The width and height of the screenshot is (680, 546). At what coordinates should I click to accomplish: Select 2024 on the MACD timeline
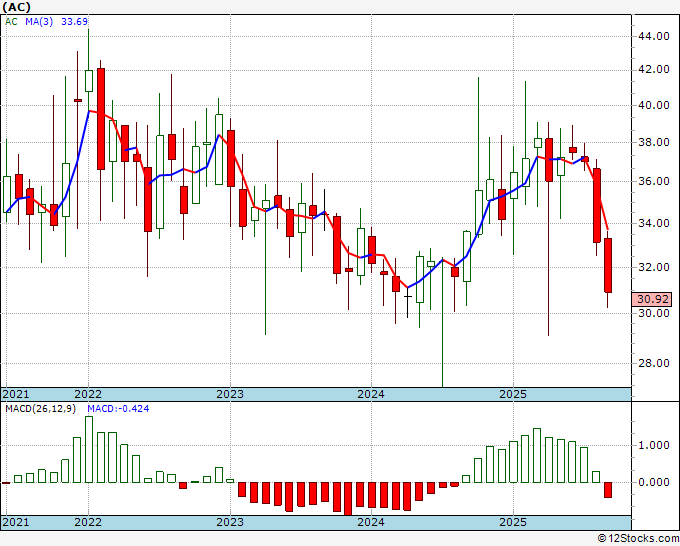click(x=371, y=522)
